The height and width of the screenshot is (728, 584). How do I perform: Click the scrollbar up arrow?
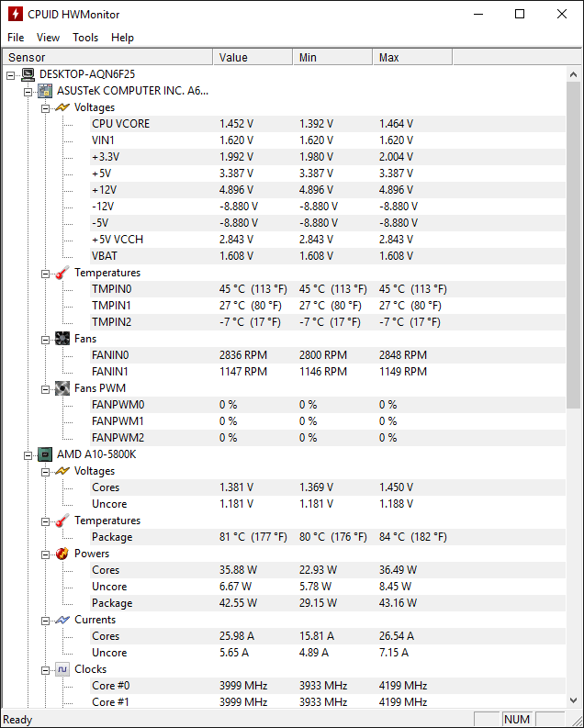pos(573,74)
